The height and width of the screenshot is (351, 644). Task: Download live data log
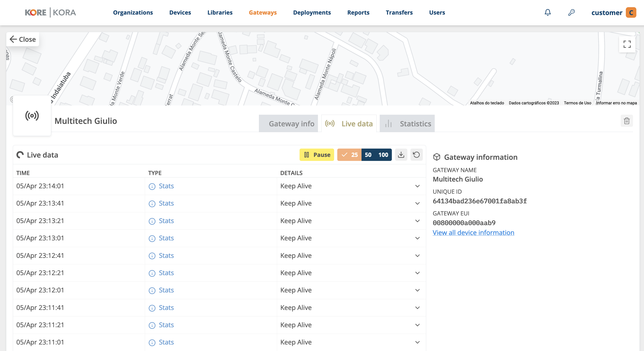(x=401, y=155)
